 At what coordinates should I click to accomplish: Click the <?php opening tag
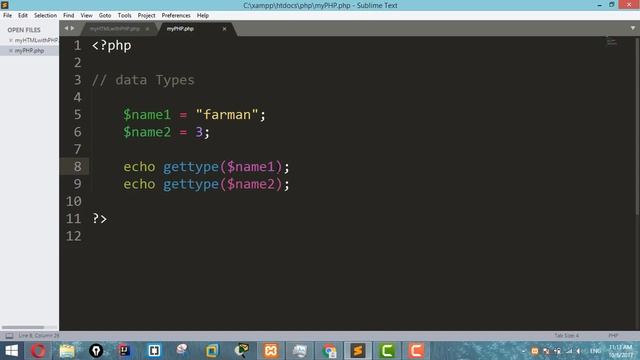[x=111, y=45]
